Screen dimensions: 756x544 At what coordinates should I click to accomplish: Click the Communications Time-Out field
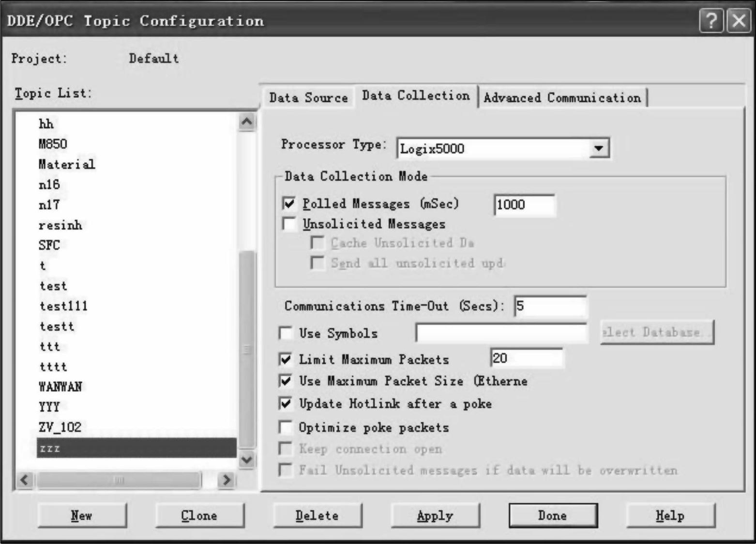(x=550, y=306)
